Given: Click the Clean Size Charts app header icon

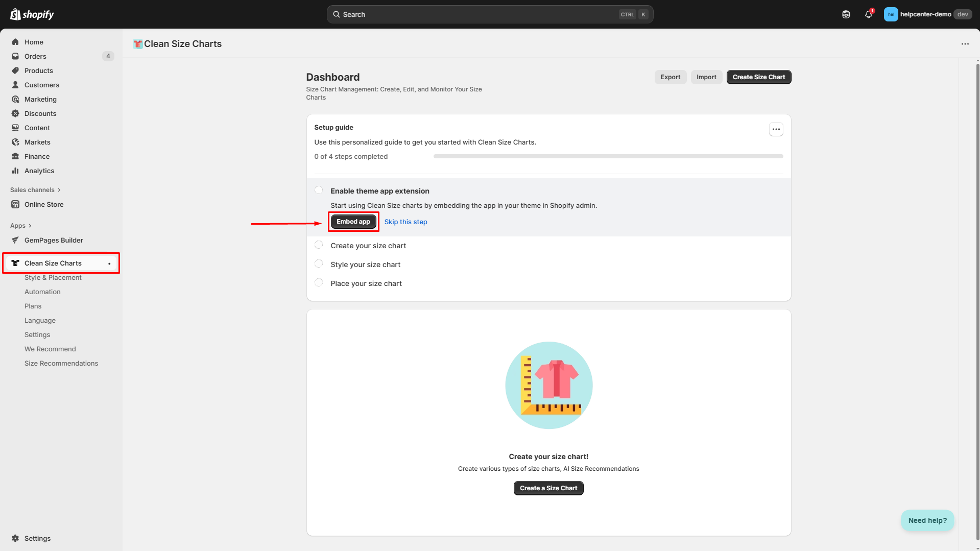Looking at the screenshot, I should click(x=137, y=44).
